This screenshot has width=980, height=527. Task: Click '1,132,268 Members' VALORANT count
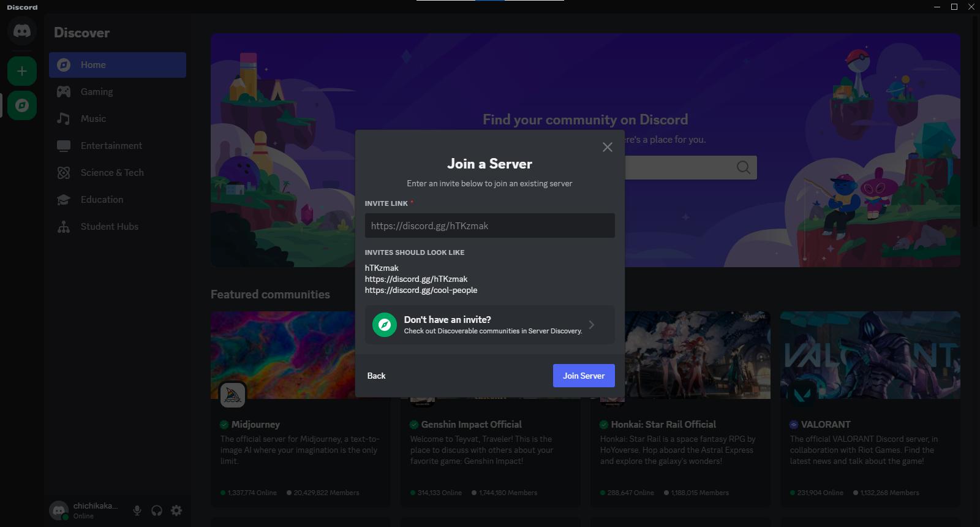(889, 493)
